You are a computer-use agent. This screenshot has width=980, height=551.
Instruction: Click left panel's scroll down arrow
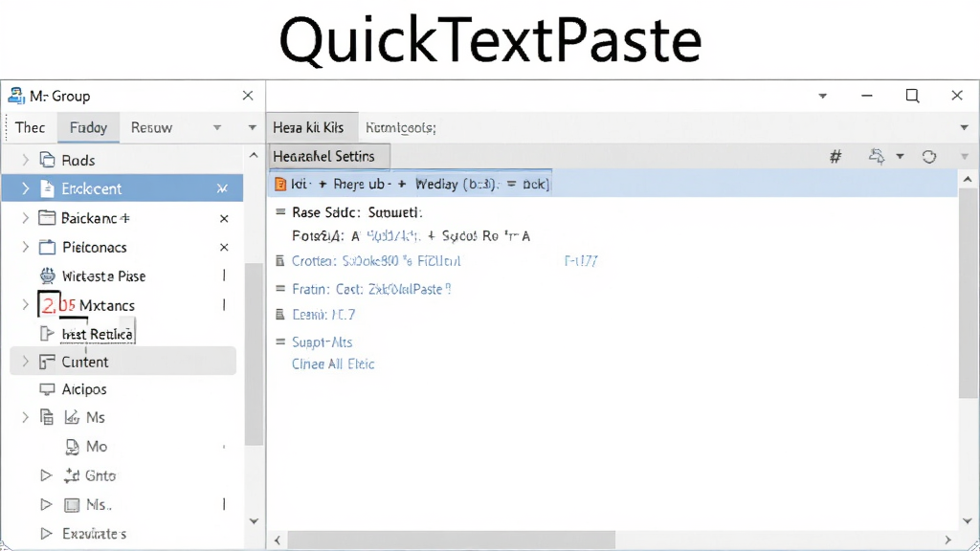(254, 521)
